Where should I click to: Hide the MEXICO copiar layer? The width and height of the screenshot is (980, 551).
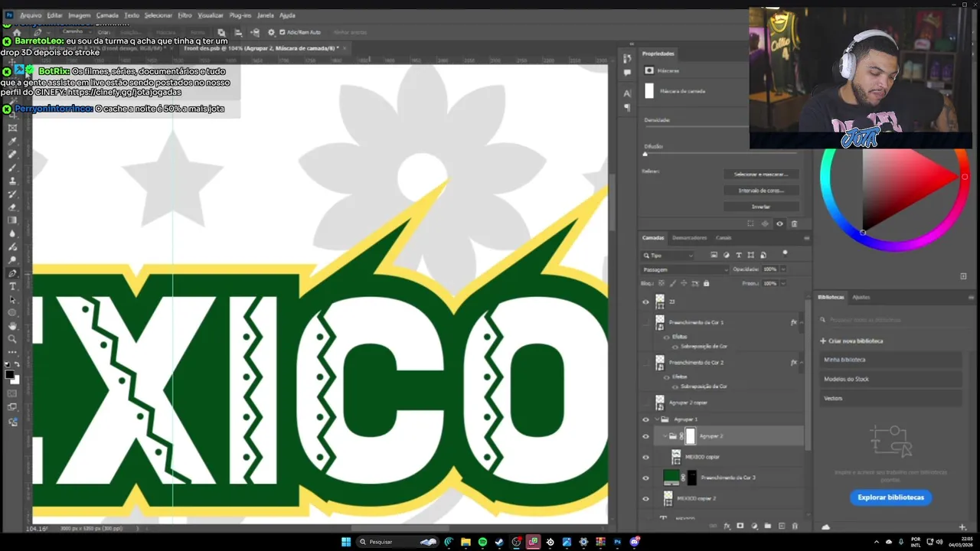coord(645,457)
